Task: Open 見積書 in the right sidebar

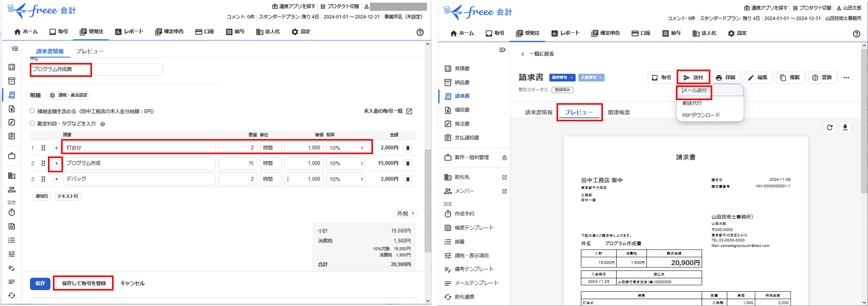Action: 458,68
